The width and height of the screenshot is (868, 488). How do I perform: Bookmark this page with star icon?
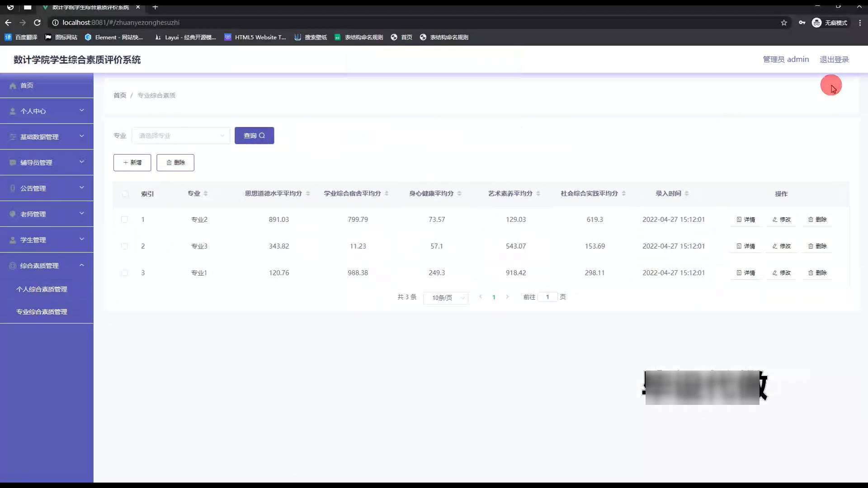coord(784,23)
